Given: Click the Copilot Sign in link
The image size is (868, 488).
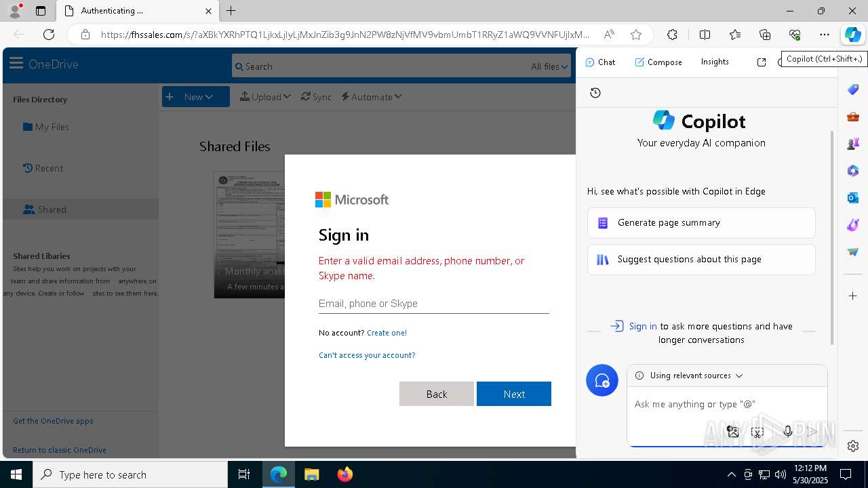Looking at the screenshot, I should pos(643,326).
